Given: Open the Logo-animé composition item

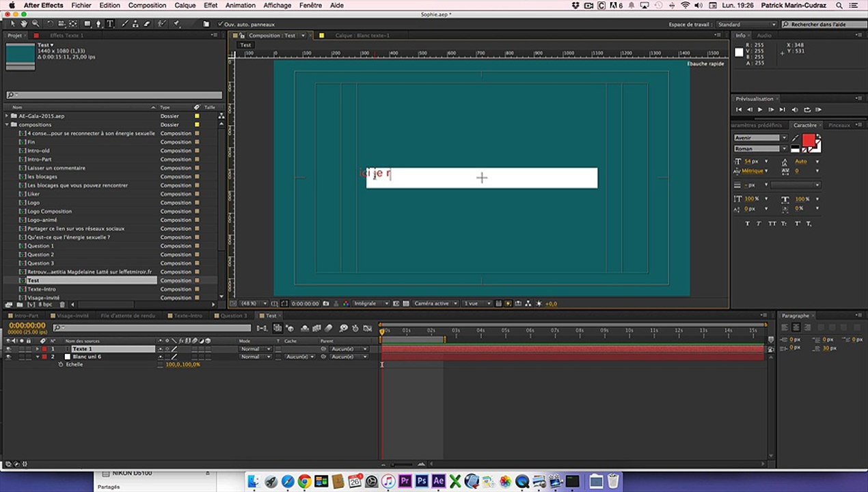Looking at the screenshot, I should click(42, 220).
